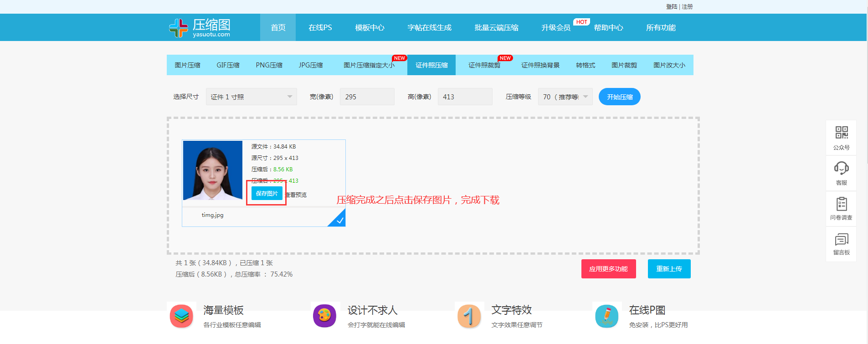Open the 问卷调查 clipboard icon
The image size is (868, 344).
tap(841, 204)
